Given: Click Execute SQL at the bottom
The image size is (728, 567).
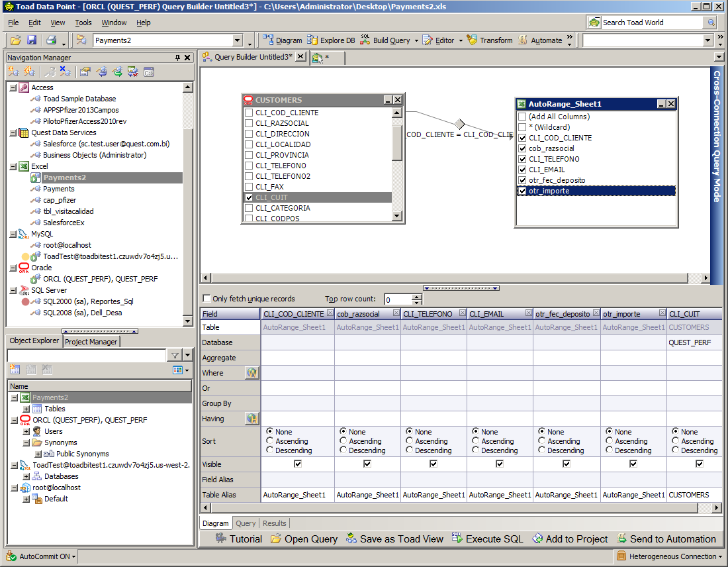Looking at the screenshot, I should coord(487,539).
